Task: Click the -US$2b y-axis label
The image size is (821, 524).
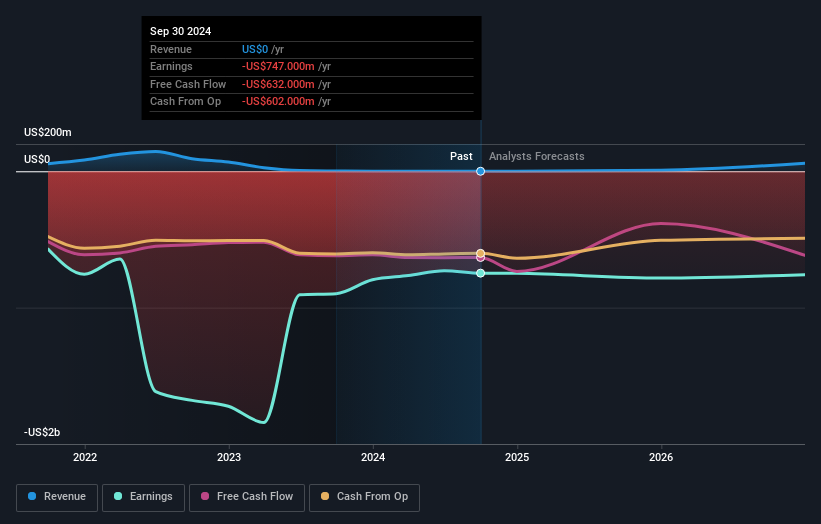Action: click(x=42, y=432)
